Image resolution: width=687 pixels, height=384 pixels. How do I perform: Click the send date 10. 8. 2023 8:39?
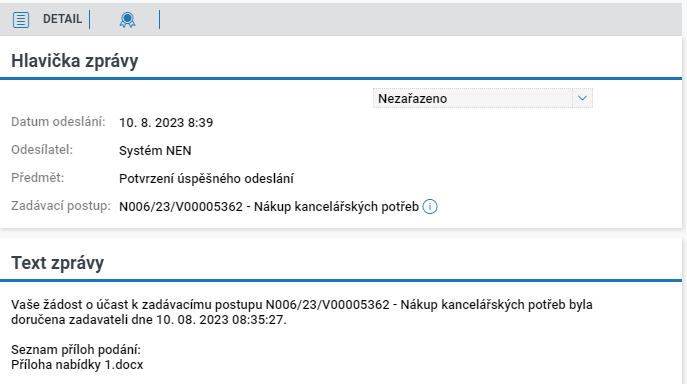tap(166, 123)
